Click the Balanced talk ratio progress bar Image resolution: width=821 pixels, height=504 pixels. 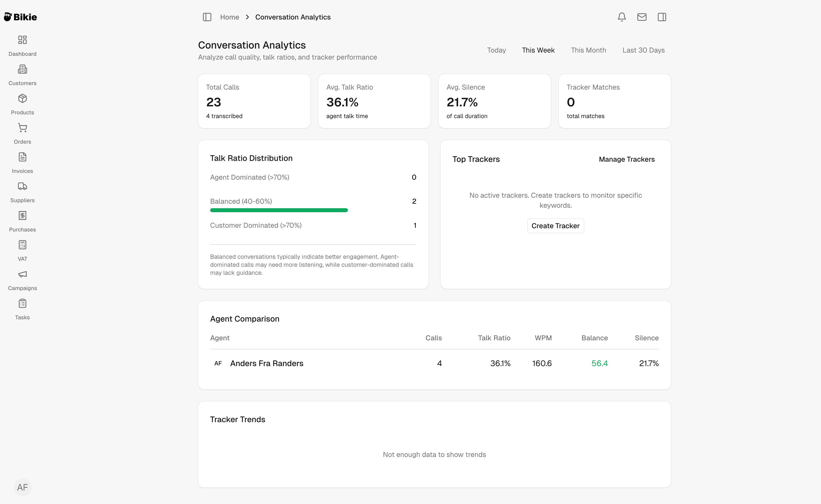[x=279, y=210]
